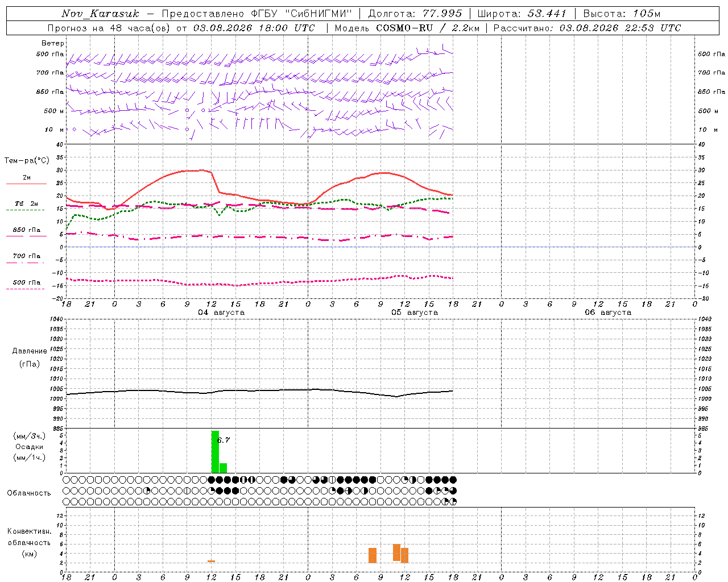728x582 pixels.
Task: Click the 04 августа date label
Action: (221, 313)
